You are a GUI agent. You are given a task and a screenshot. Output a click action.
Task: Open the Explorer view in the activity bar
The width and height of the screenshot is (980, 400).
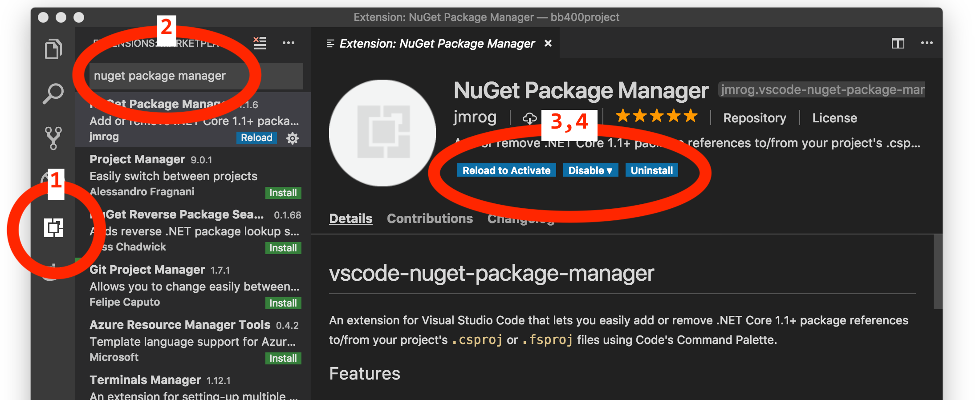click(x=53, y=49)
